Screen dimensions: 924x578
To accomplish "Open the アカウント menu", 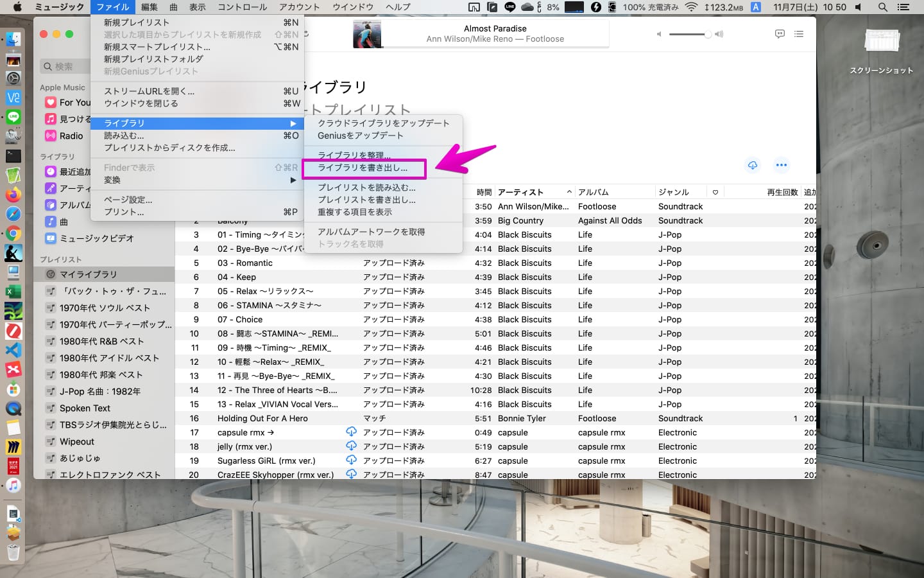I will tap(299, 7).
